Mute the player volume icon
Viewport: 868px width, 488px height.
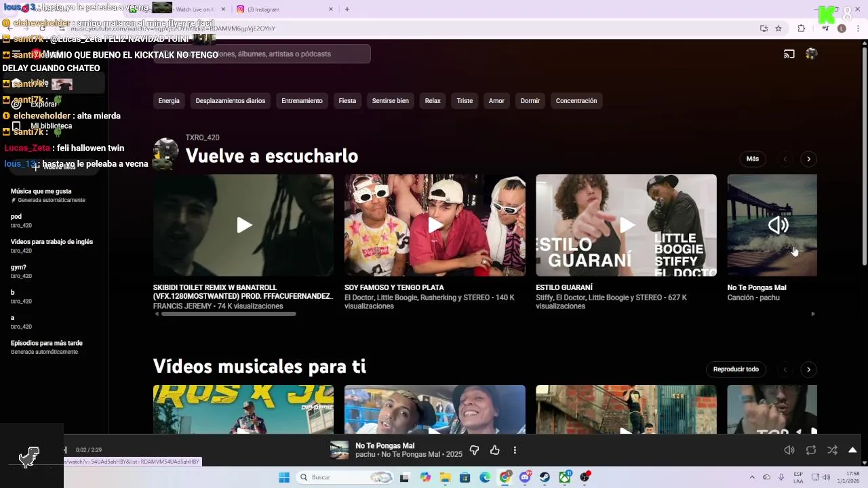coord(789,450)
